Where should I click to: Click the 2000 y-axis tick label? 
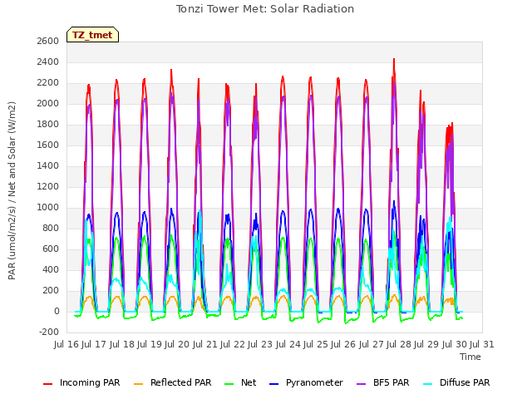(x=48, y=103)
